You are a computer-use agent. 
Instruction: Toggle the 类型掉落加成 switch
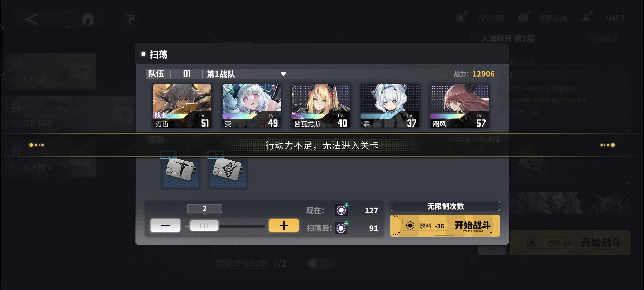click(x=321, y=263)
